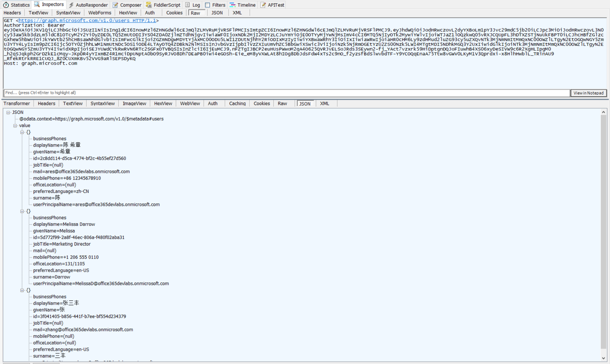Collapse the first user object node
This screenshot has width=610, height=364.
click(x=22, y=132)
